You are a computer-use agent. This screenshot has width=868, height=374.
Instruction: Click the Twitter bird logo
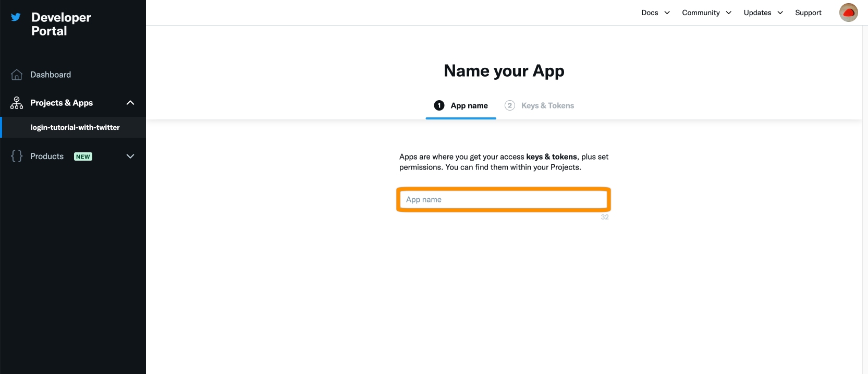tap(16, 17)
